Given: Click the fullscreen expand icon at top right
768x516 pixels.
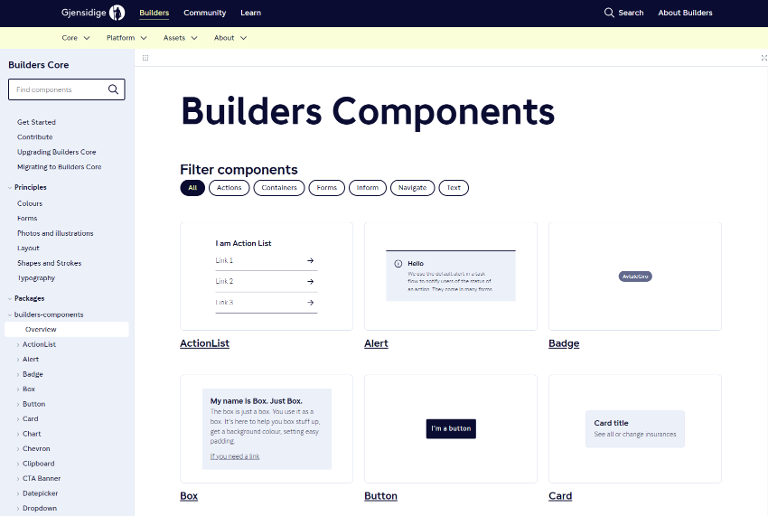Looking at the screenshot, I should coord(764,58).
